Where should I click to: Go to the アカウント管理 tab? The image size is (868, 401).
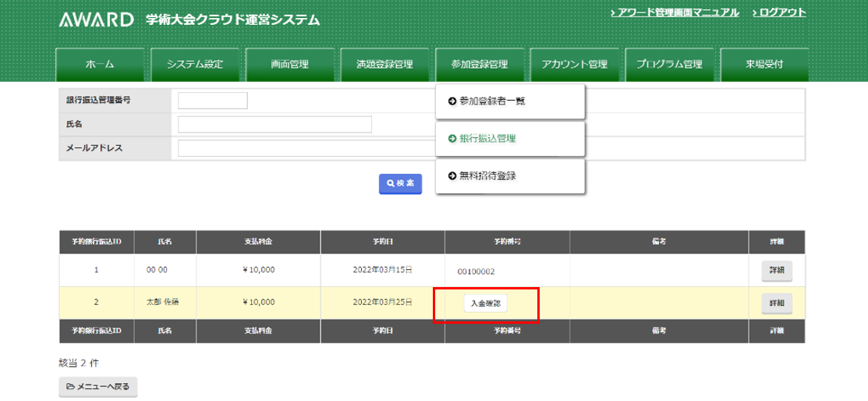[574, 65]
